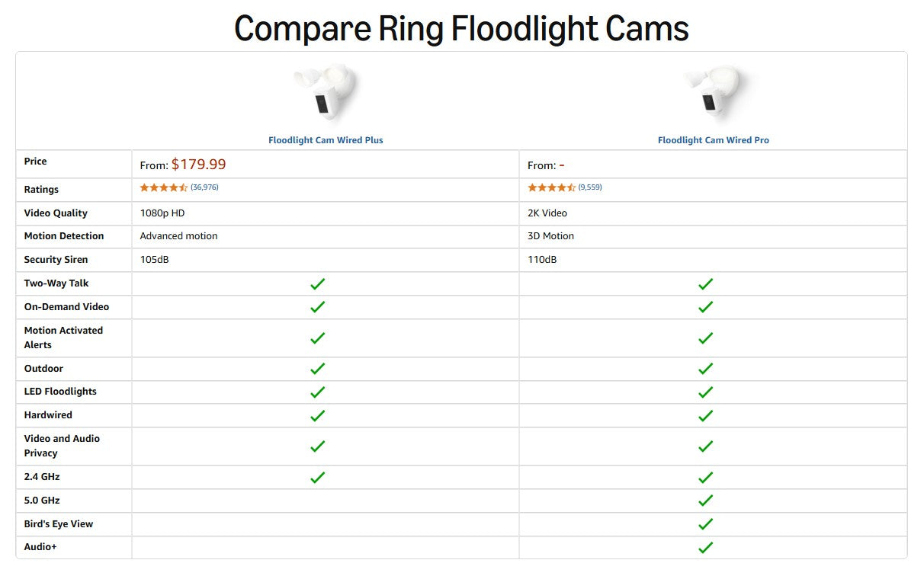Viewport: 924px width, 576px height.
Task: Click the $179.99 price for Wired Plus
Action: [x=198, y=165]
